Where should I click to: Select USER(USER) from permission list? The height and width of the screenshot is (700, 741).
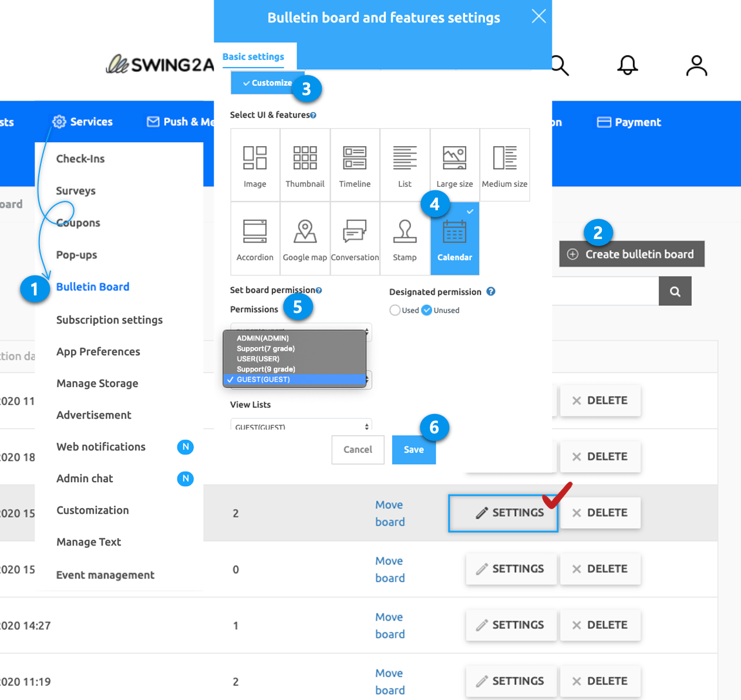click(x=258, y=359)
